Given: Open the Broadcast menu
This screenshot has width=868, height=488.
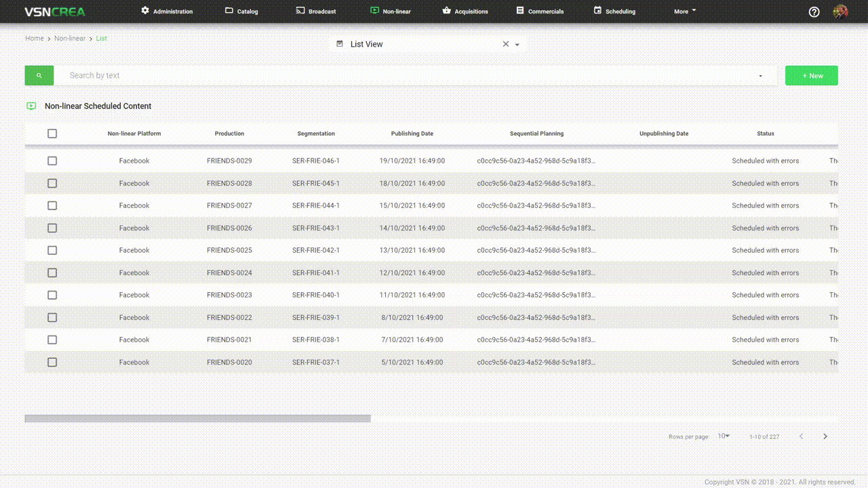Looking at the screenshot, I should pos(316,12).
